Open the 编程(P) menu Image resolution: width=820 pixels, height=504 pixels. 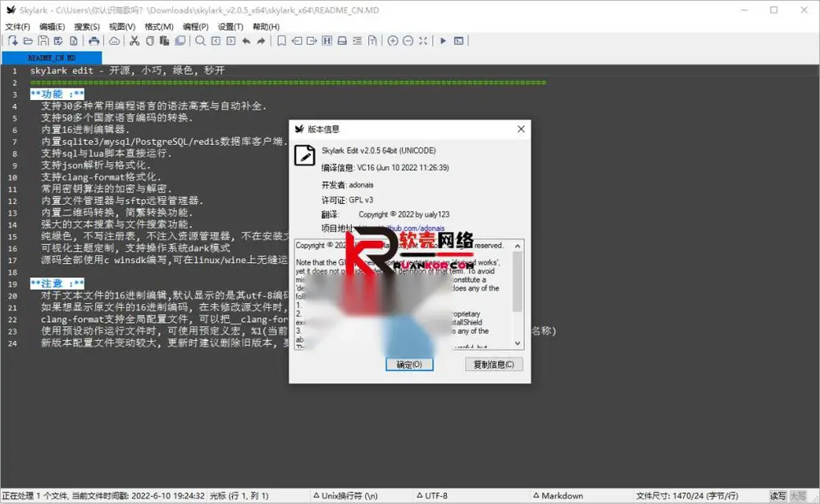[196, 27]
